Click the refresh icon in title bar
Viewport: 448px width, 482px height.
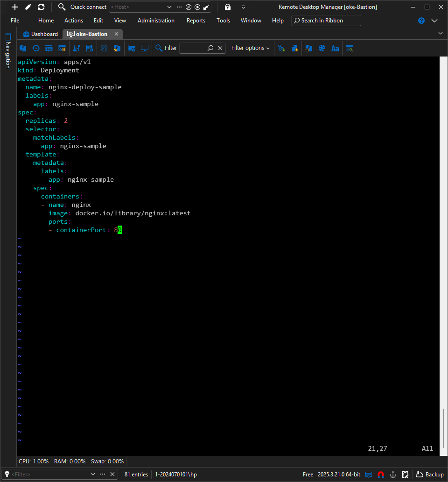click(x=41, y=7)
